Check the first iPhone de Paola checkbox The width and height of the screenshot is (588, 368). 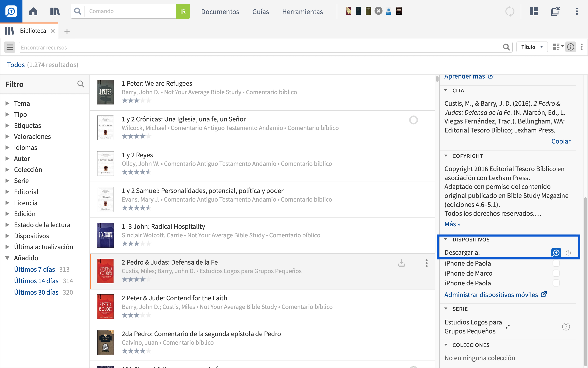(556, 263)
